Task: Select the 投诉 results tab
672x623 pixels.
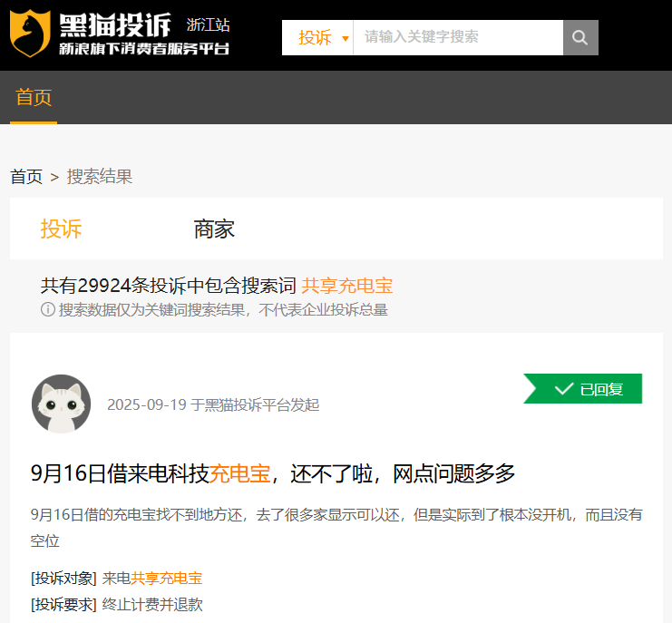Action: (61, 229)
